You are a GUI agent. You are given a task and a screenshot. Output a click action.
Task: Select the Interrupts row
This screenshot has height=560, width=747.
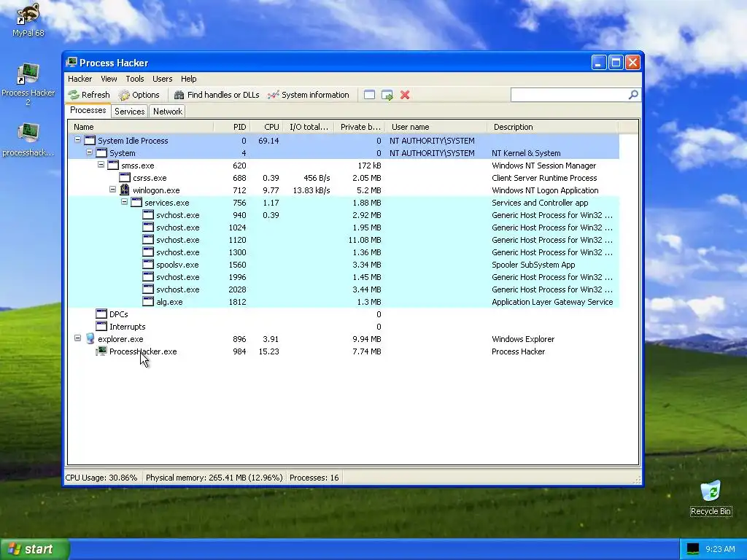point(343,326)
